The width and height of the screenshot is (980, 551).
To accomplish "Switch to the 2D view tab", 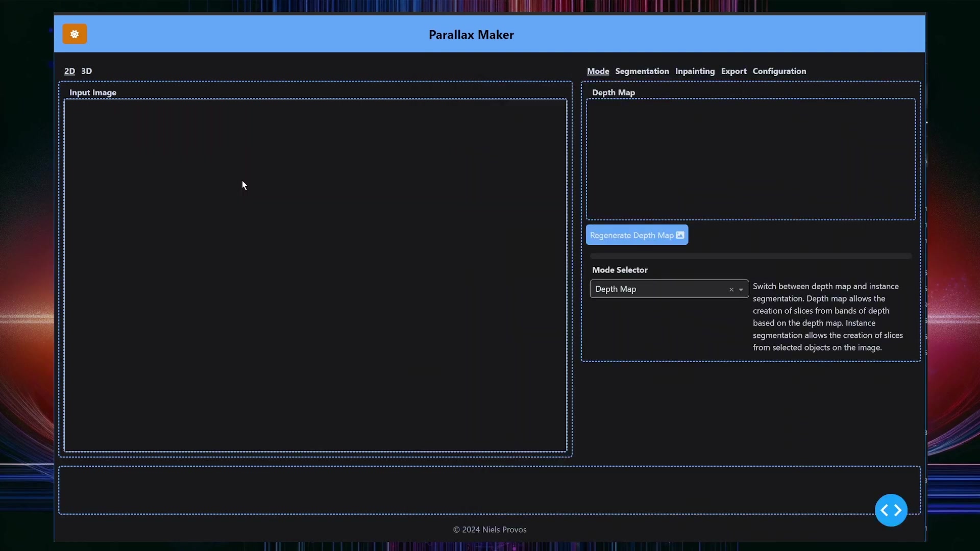I will coord(69,71).
